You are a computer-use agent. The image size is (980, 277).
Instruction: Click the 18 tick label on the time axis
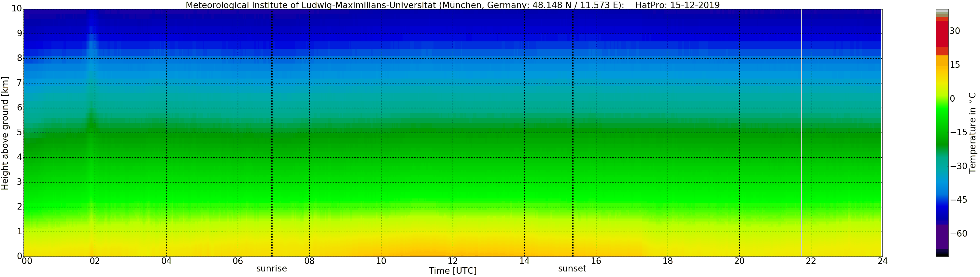point(667,261)
